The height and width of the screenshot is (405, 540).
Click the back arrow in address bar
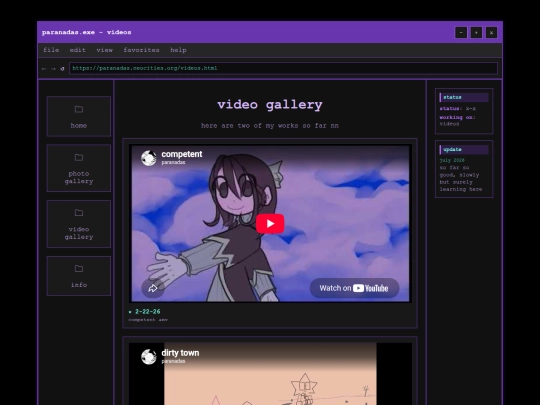pyautogui.click(x=44, y=69)
